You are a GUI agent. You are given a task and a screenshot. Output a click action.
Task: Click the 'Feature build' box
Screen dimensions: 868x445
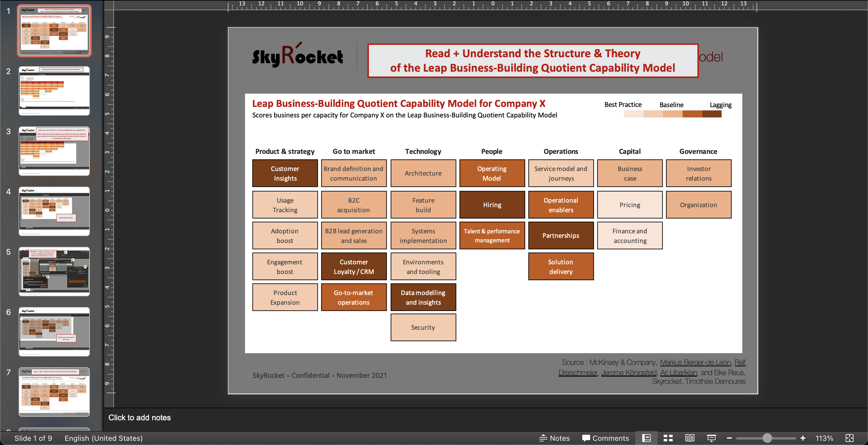tap(423, 205)
